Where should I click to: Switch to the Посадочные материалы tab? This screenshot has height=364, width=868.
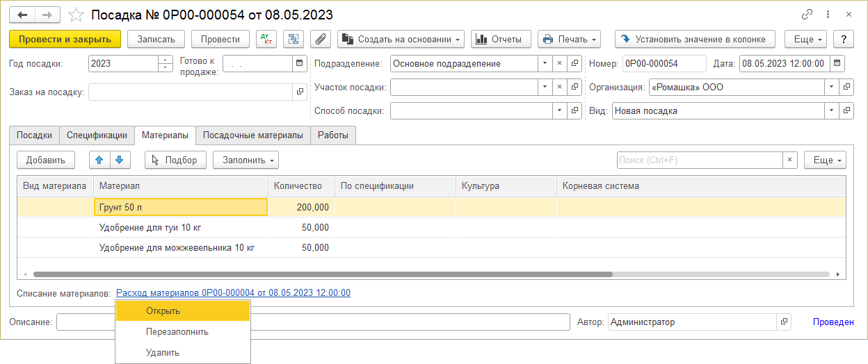(x=252, y=135)
